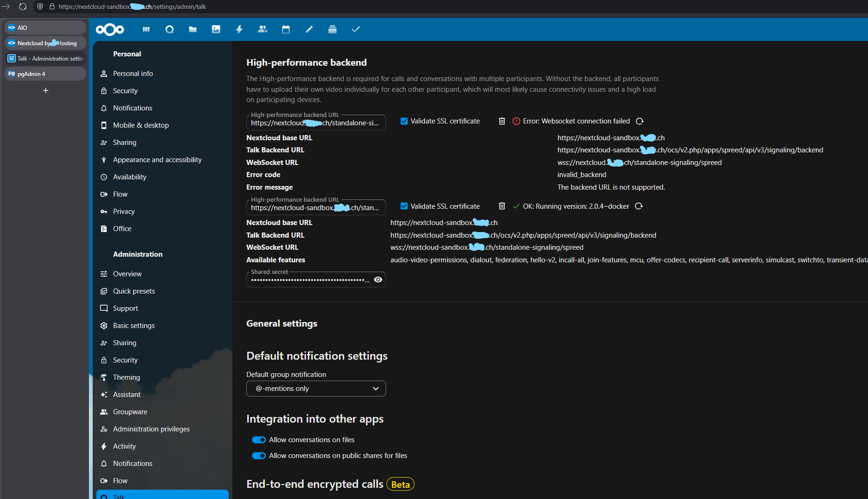
Task: Expand the Default group notification dropdown
Action: pyautogui.click(x=316, y=389)
